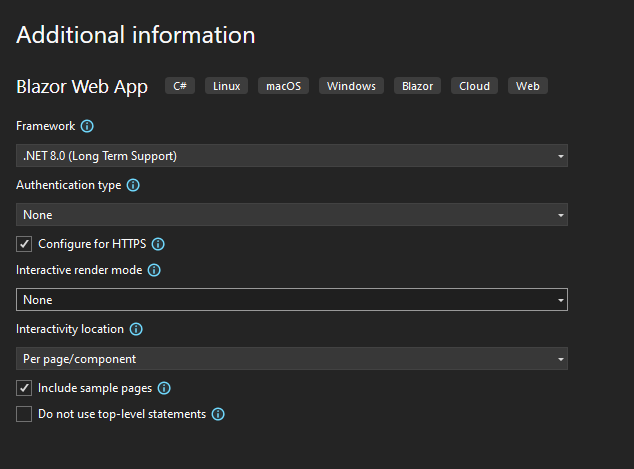This screenshot has width=634, height=469.
Task: Disable the Include sample pages checkbox
Action: 24,388
